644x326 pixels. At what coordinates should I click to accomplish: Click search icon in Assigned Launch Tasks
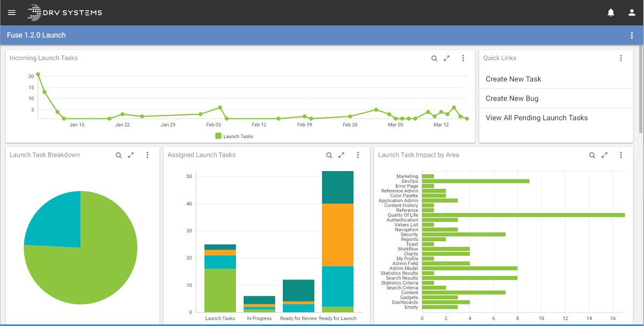pyautogui.click(x=329, y=155)
